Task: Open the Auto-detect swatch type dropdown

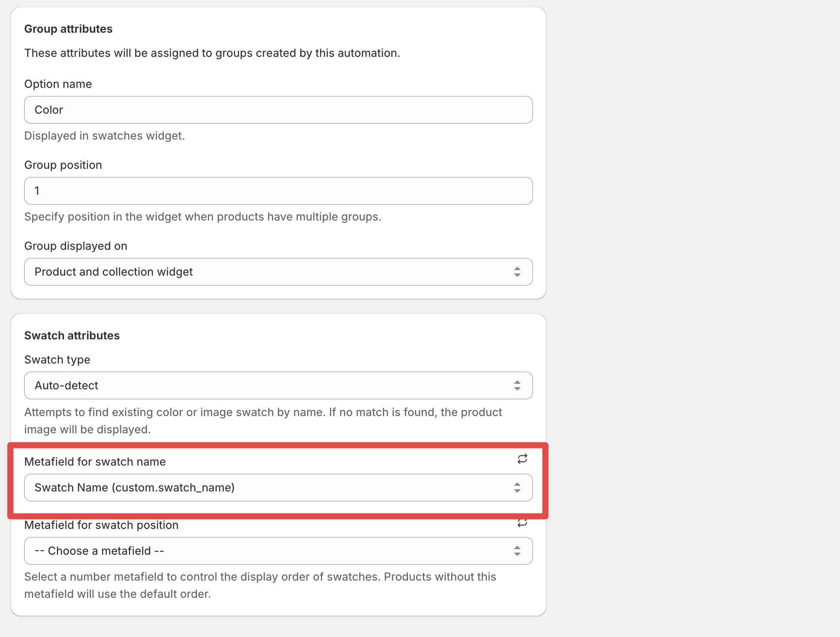Action: [x=258, y=385]
